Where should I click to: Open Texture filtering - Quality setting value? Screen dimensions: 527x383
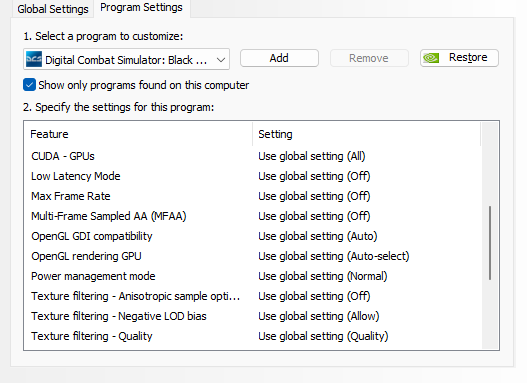tap(323, 336)
